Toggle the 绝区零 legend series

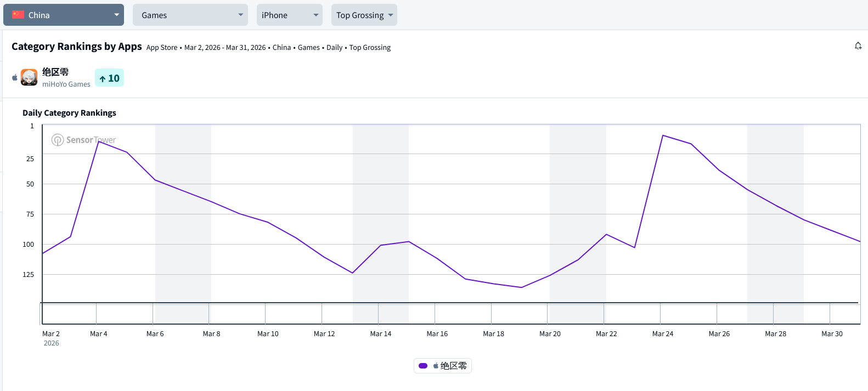(443, 366)
